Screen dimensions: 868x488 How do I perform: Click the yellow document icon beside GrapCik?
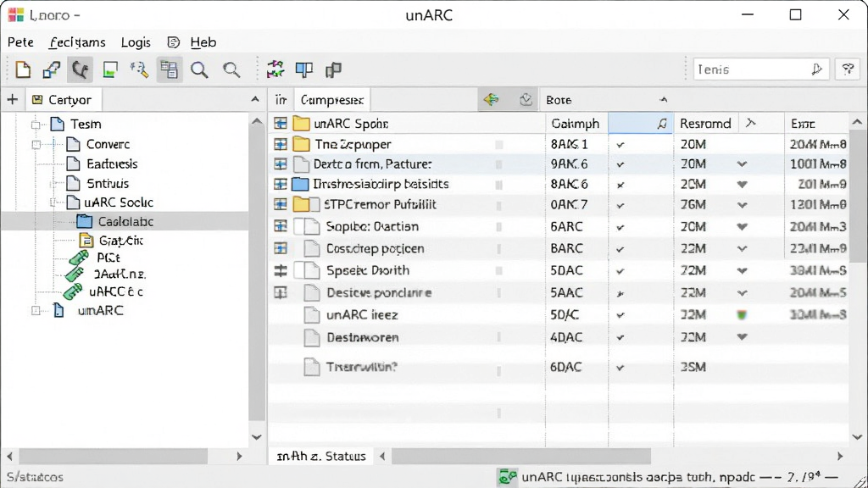pyautogui.click(x=86, y=240)
